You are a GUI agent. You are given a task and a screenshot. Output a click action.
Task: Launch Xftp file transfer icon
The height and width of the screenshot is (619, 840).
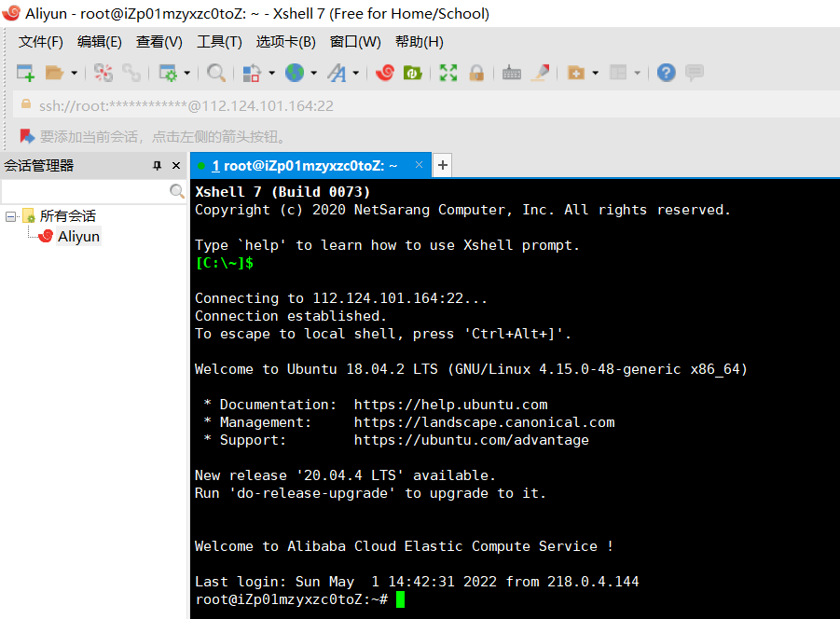(412, 73)
